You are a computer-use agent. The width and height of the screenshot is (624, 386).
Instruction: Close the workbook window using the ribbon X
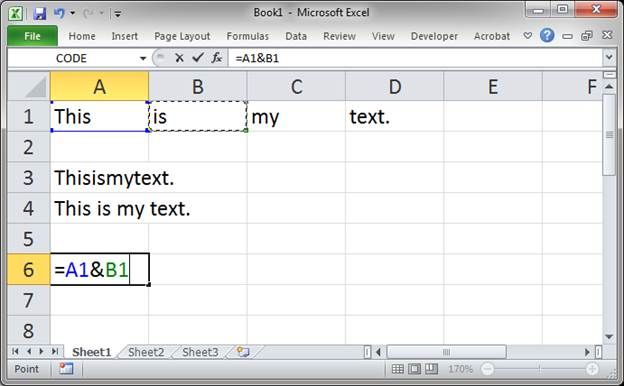tap(607, 35)
